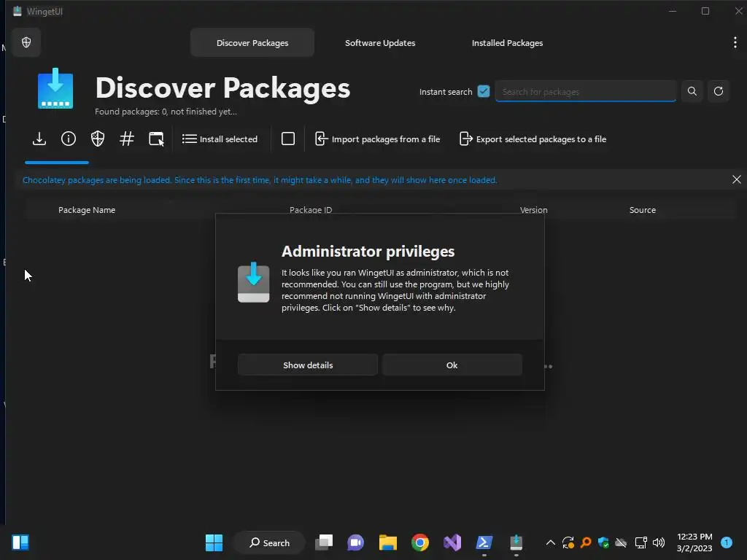
Task: Open network settings tray icon
Action: tap(640, 542)
